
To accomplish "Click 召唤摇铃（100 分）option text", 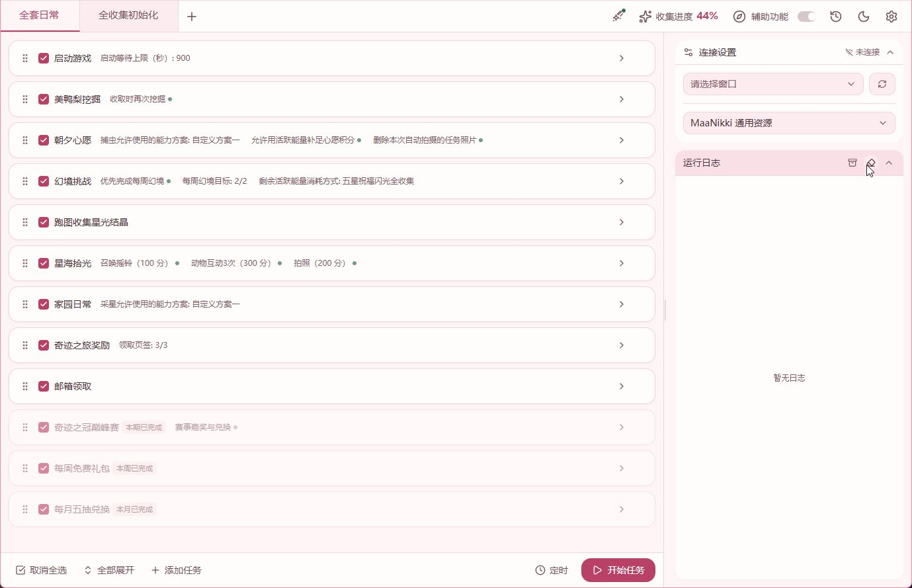I will (136, 263).
